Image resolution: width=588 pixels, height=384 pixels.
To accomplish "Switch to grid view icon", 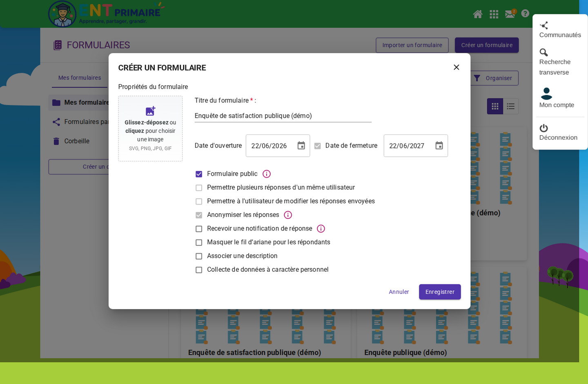I will coord(495,106).
